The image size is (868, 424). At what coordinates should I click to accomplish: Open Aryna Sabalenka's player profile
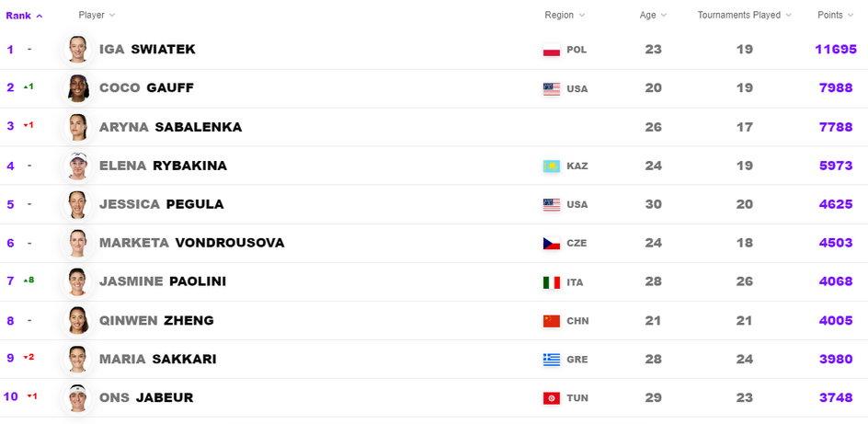pyautogui.click(x=170, y=127)
